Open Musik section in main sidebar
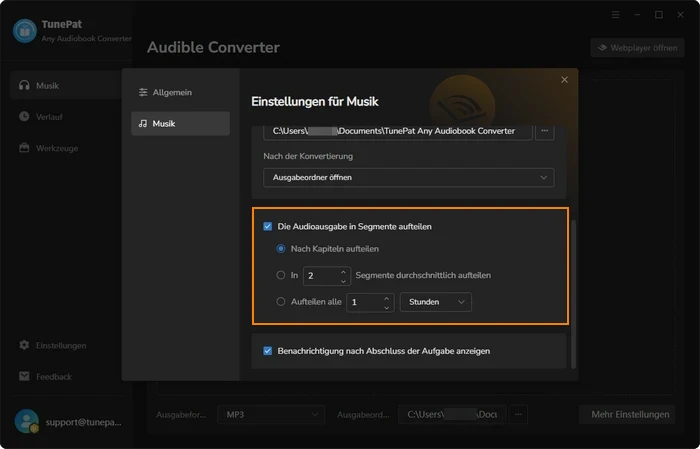 (66, 85)
